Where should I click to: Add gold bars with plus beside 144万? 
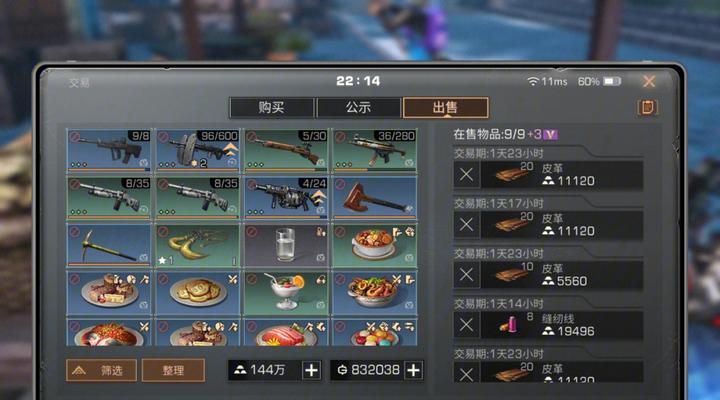click(x=311, y=370)
